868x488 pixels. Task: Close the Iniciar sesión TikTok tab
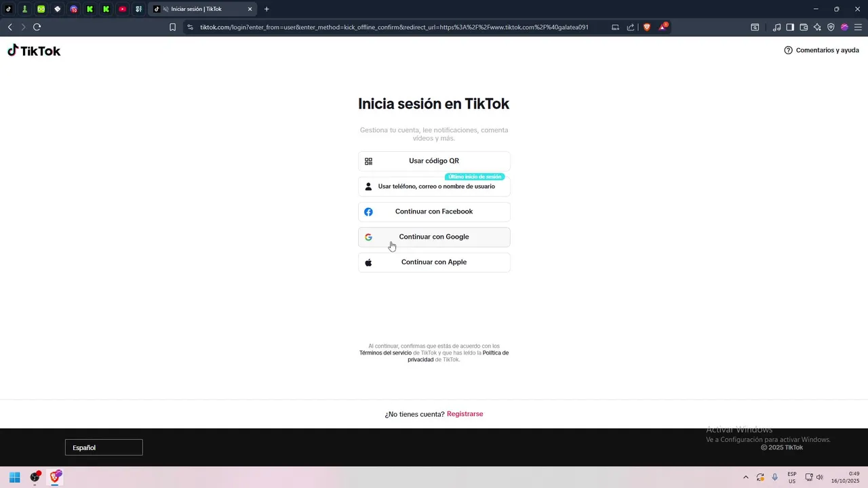coord(250,9)
